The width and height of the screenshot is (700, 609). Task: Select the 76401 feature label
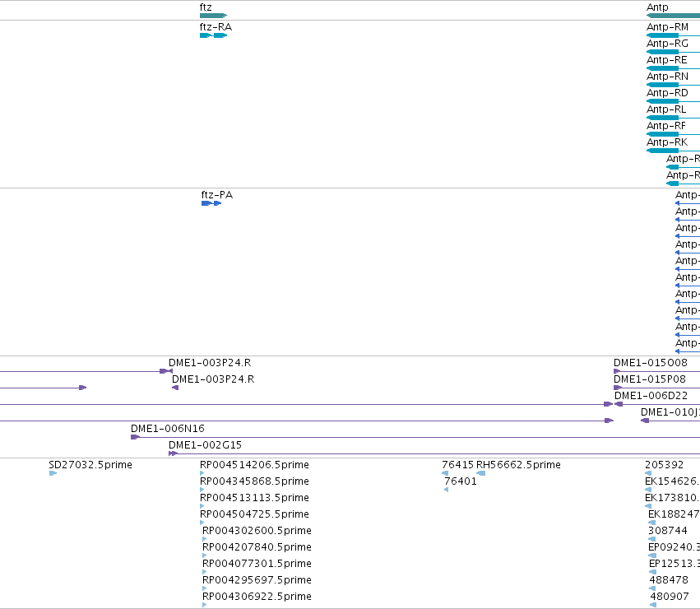tap(461, 481)
